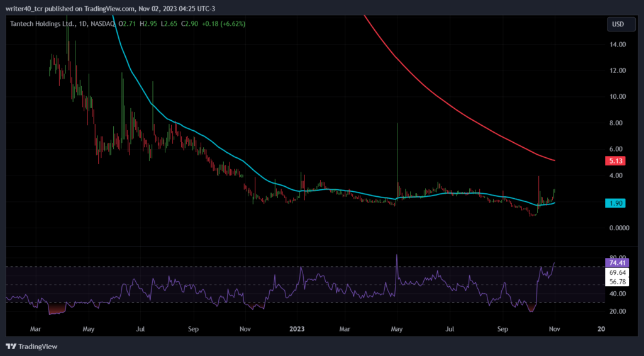Click the USD currency button

tap(621, 25)
